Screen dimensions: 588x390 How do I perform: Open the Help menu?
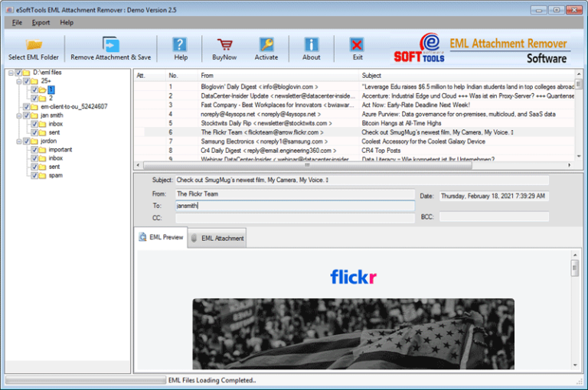pos(67,22)
